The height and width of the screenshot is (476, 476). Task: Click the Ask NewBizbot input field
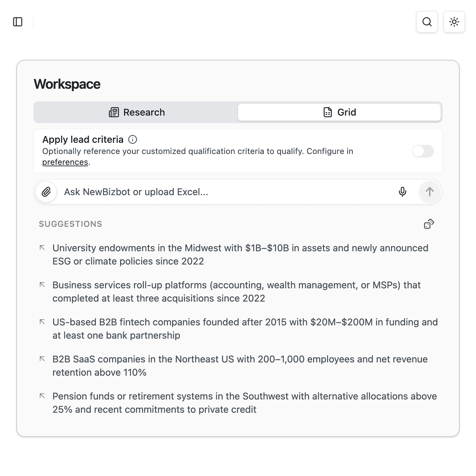click(x=204, y=192)
